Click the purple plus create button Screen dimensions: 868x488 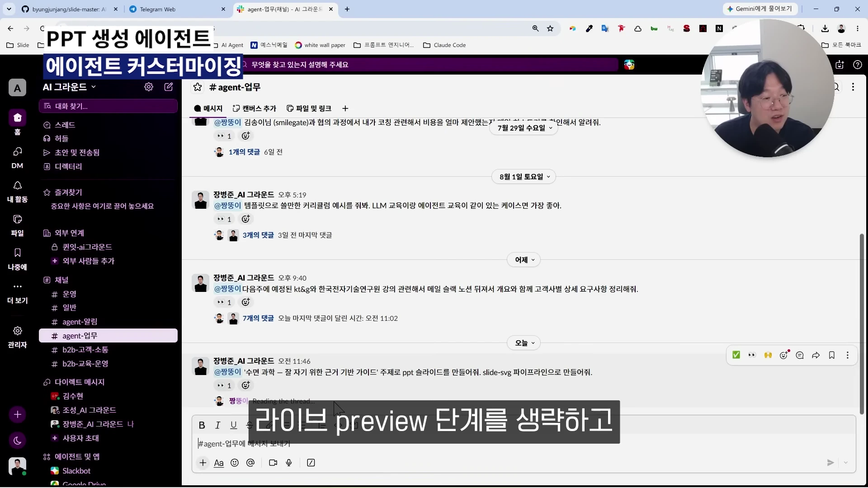(x=17, y=414)
